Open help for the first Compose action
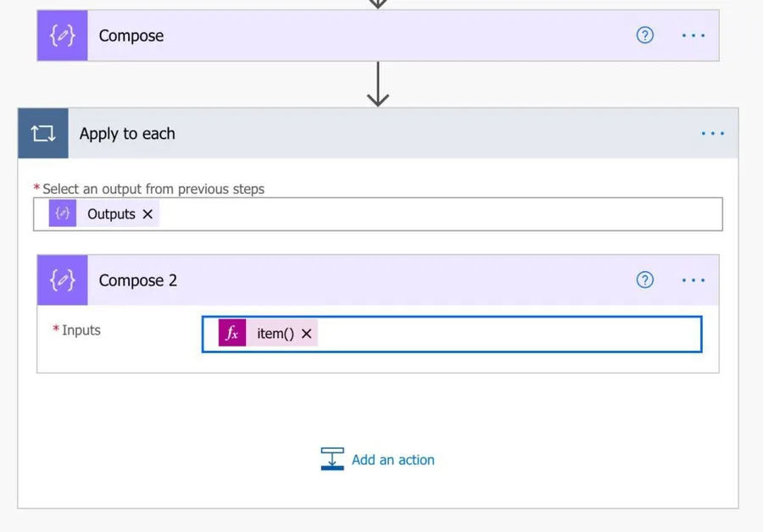The image size is (763, 532). pos(645,36)
